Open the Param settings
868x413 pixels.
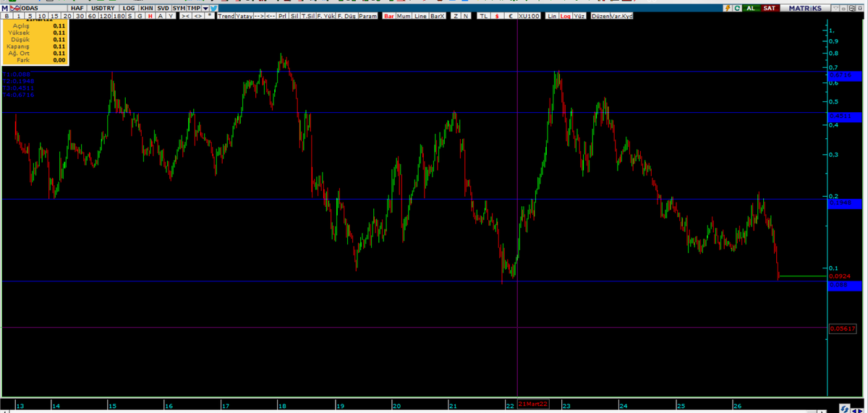(x=367, y=16)
